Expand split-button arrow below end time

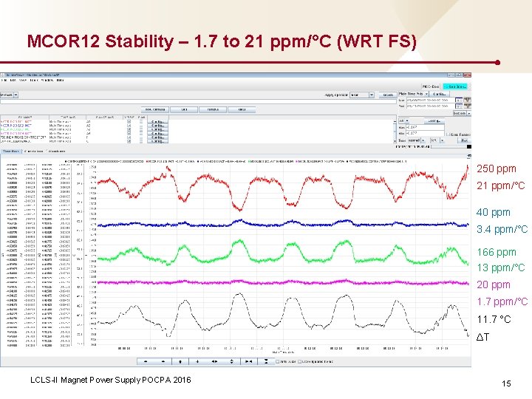pyautogui.click(x=469, y=113)
